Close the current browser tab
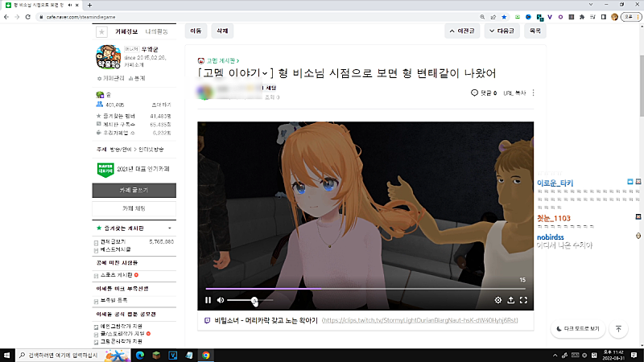644x362 pixels. click(76, 5)
